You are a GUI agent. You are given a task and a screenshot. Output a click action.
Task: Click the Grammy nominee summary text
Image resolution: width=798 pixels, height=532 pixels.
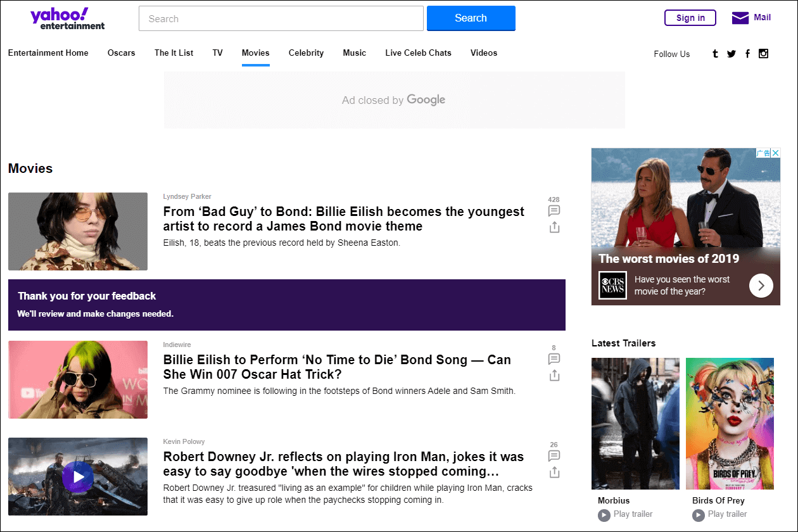click(339, 391)
